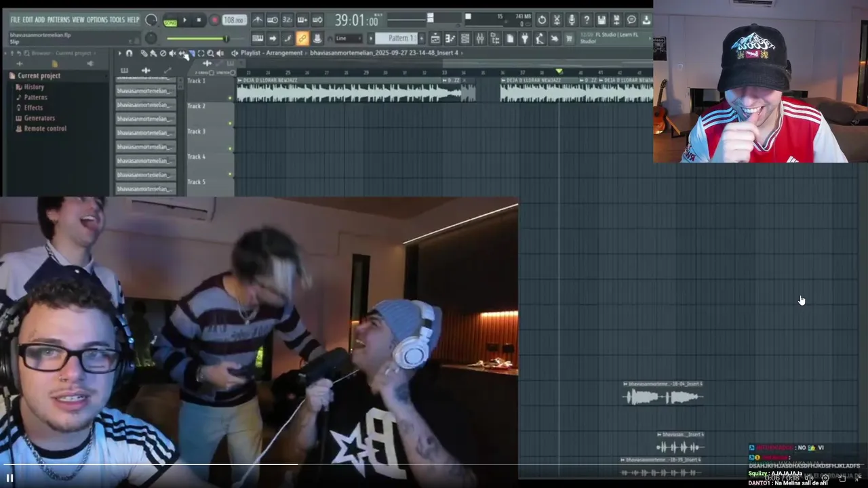
Task: Toggle the step edit arrow icon
Action: pos(272,39)
